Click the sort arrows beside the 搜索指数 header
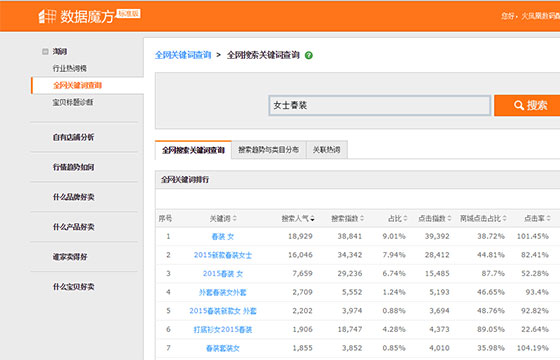Image resolution: width=560 pixels, height=360 pixels. 362,219
